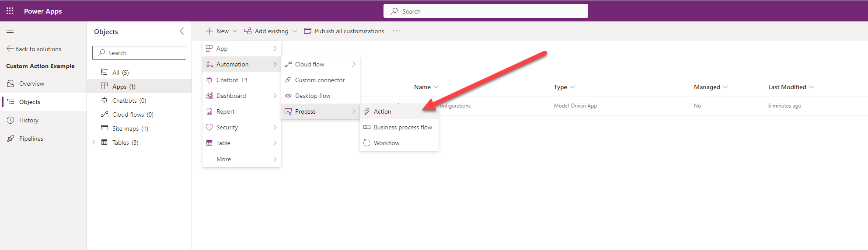Open the app launcher waffle icon

(x=10, y=11)
